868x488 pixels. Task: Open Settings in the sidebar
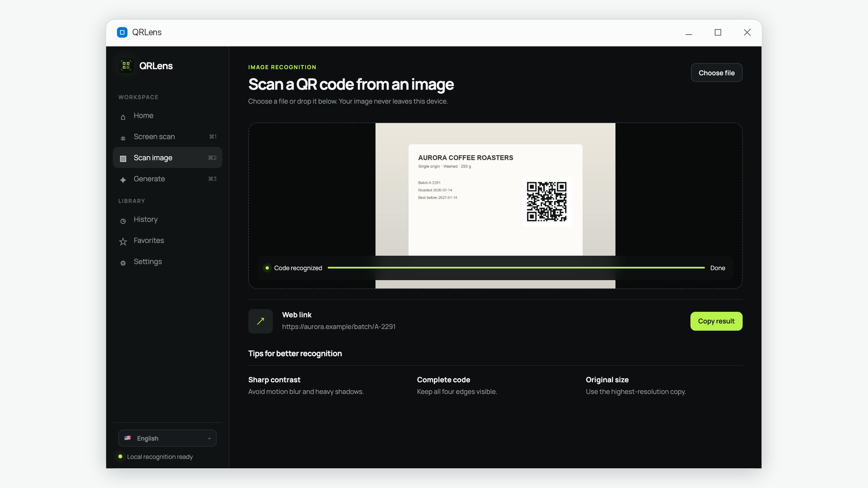167,261
